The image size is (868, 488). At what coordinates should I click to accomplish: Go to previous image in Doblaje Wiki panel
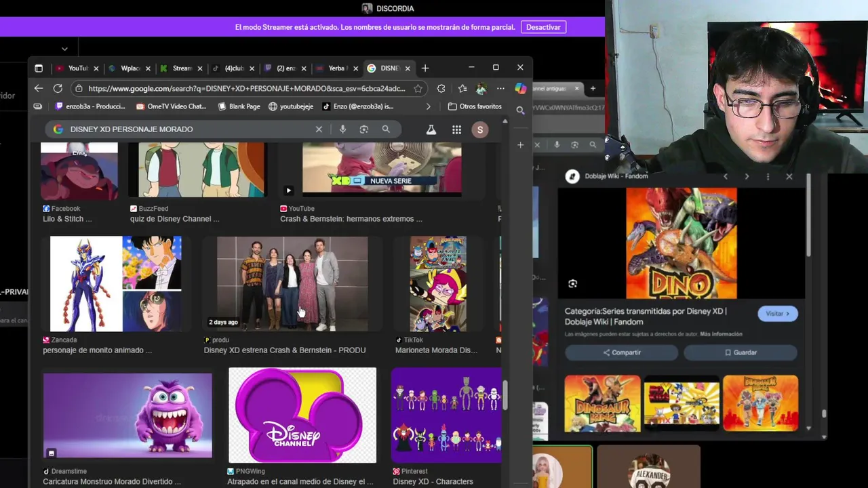(x=726, y=176)
